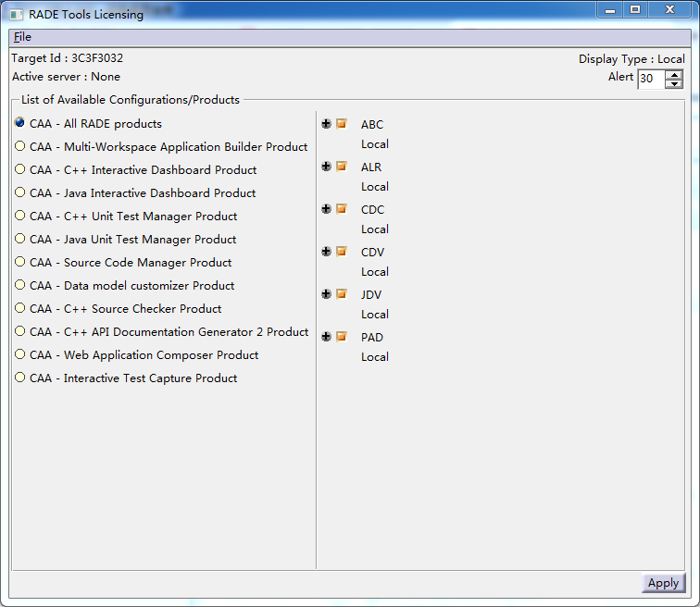Screen dimensions: 700x607
Task: Expand the PAD tree node
Action: click(326, 336)
